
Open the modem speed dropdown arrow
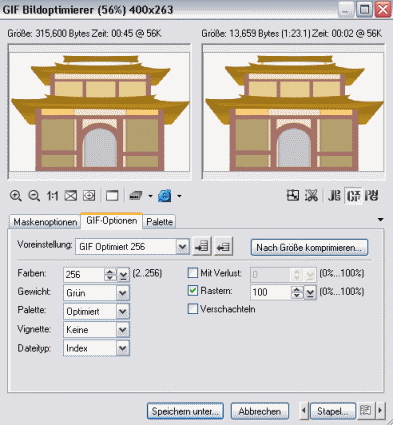pos(150,196)
